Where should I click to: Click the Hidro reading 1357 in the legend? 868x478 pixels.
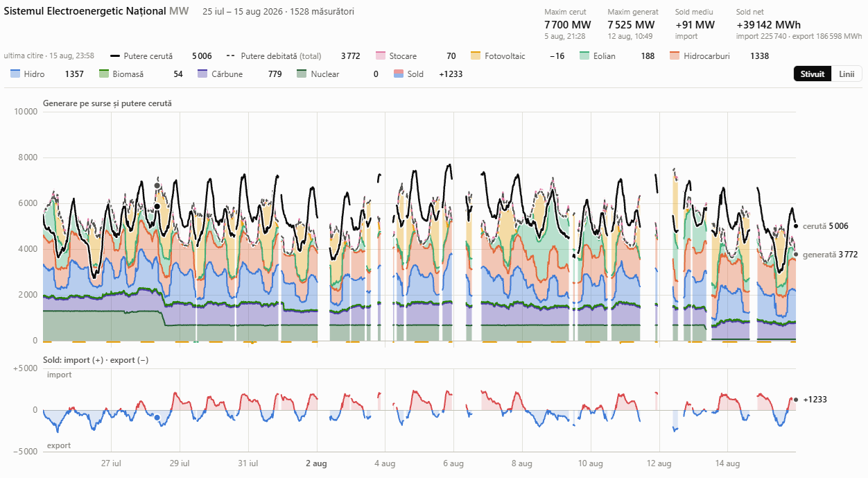pos(74,74)
